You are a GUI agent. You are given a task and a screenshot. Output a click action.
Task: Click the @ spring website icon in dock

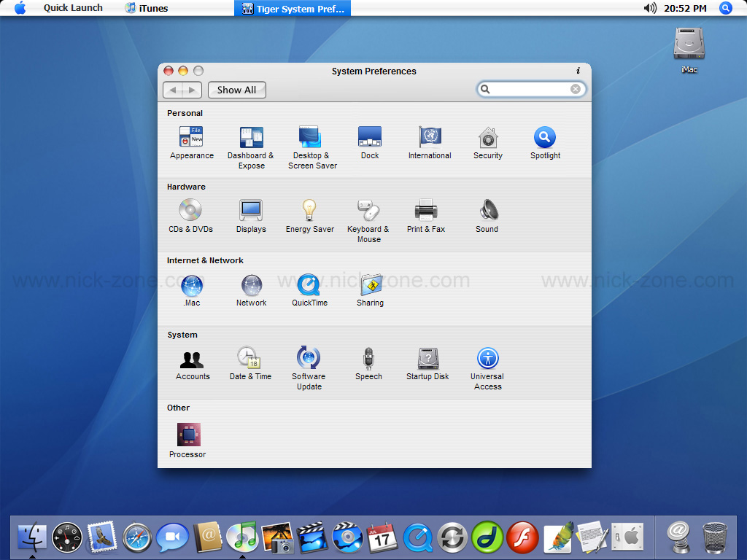tap(678, 537)
